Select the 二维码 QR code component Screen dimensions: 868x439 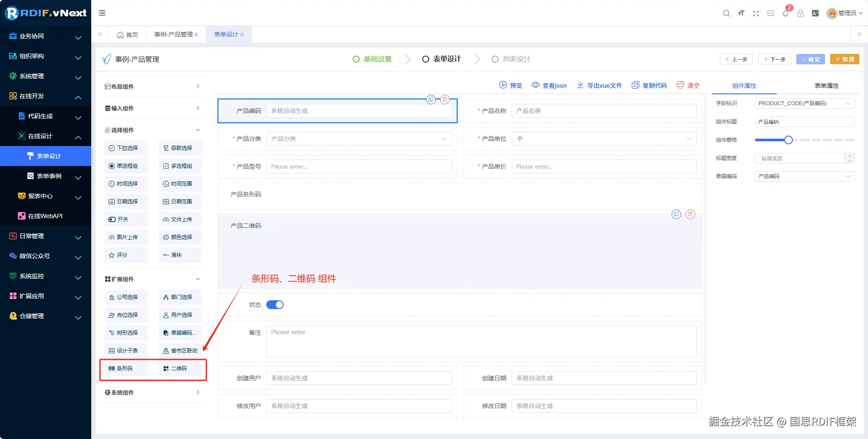coord(180,368)
